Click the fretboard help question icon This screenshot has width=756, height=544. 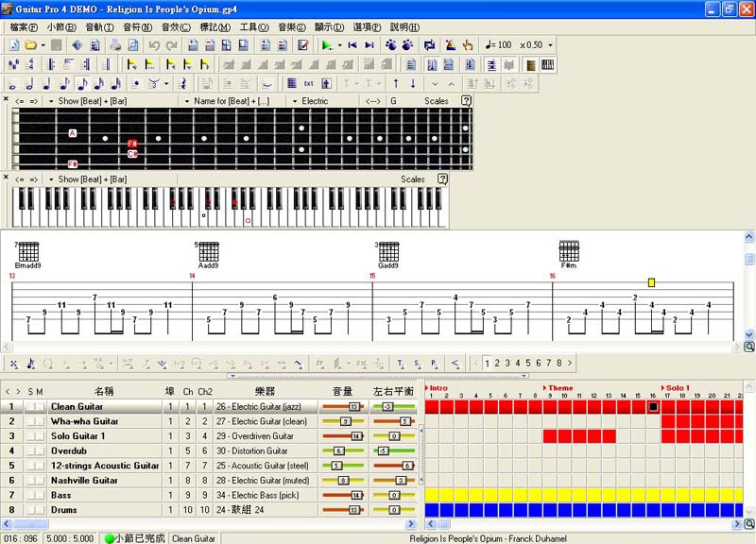pyautogui.click(x=466, y=101)
